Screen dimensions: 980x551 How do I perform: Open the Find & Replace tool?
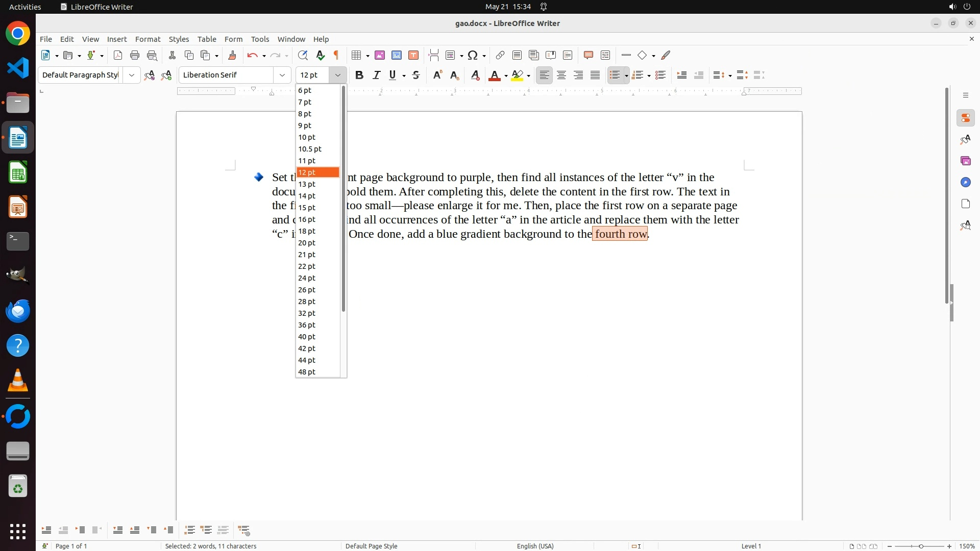click(x=303, y=55)
